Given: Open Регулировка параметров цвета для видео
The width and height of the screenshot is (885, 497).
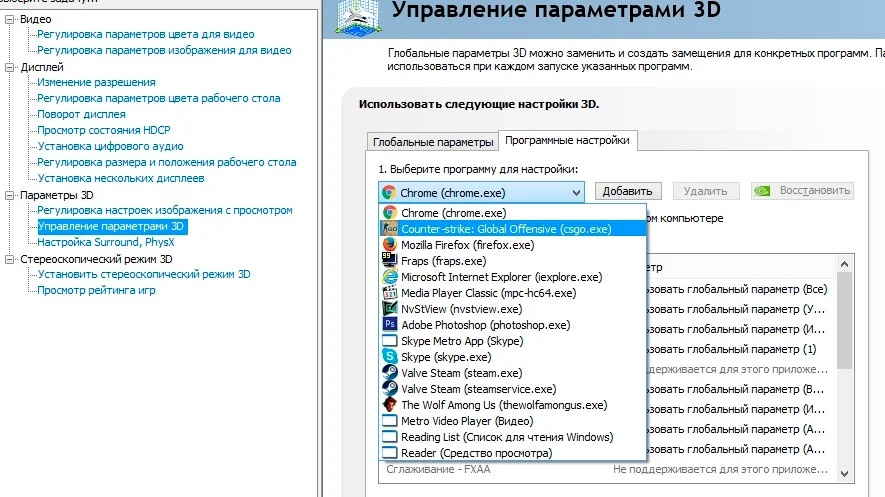Looking at the screenshot, I should [x=146, y=34].
